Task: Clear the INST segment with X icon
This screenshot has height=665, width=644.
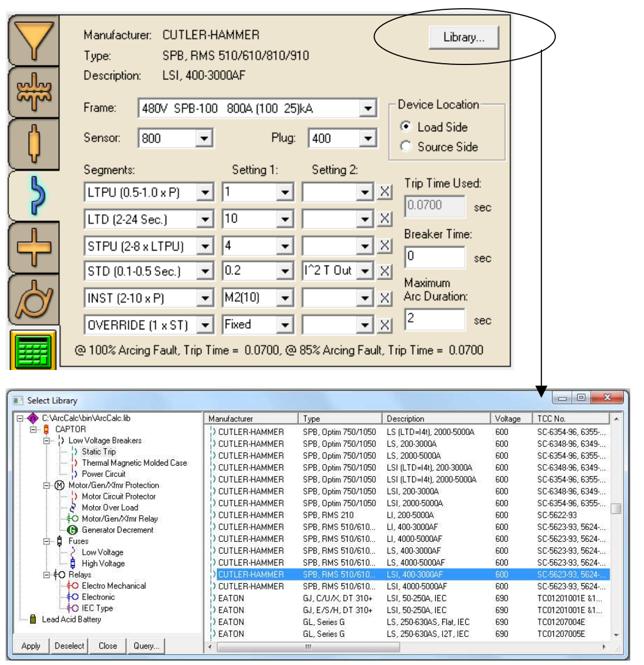Action: coord(385,298)
